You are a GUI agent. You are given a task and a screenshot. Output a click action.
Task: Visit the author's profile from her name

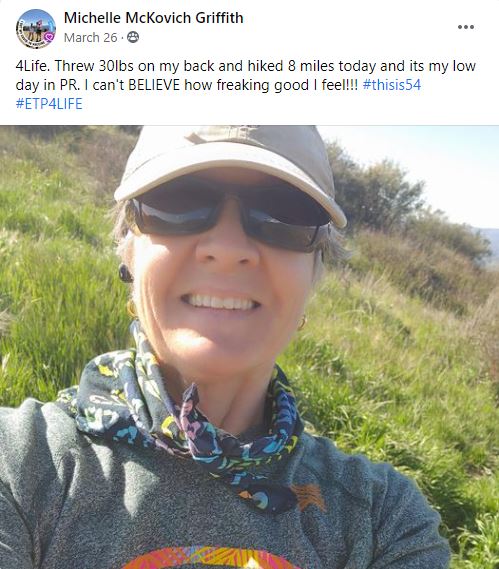pyautogui.click(x=154, y=18)
